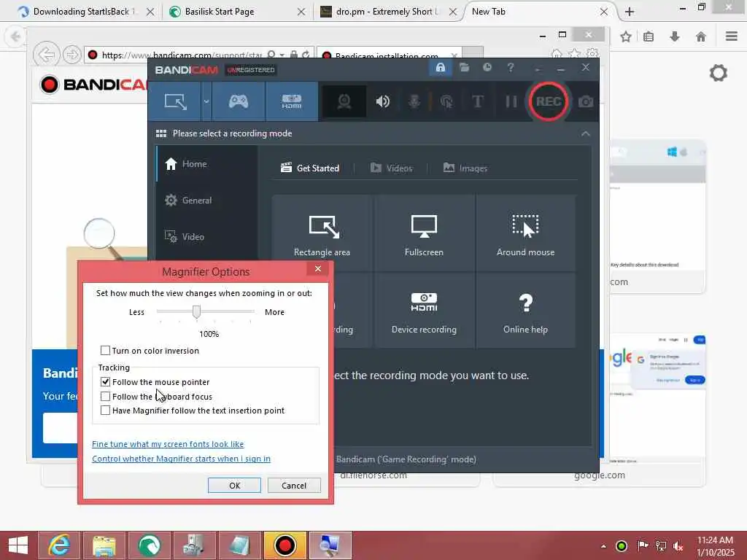Go to home page via house icon
Image resolution: width=747 pixels, height=560 pixels.
tap(701, 36)
